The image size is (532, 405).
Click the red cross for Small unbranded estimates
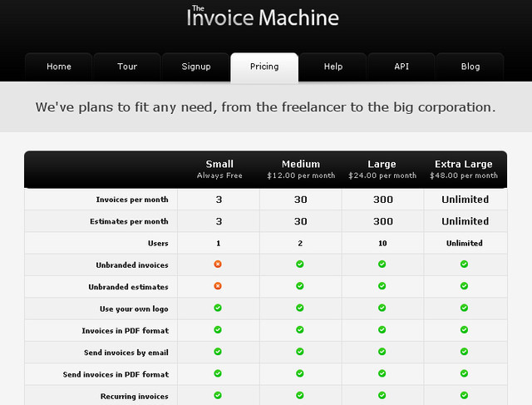(x=218, y=286)
